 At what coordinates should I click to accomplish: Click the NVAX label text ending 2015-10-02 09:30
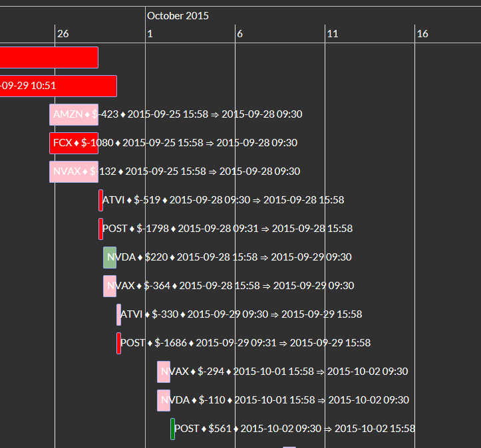coord(284,372)
